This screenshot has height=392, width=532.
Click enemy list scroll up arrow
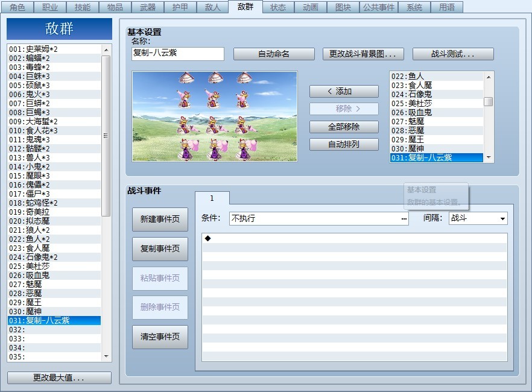[489, 77]
